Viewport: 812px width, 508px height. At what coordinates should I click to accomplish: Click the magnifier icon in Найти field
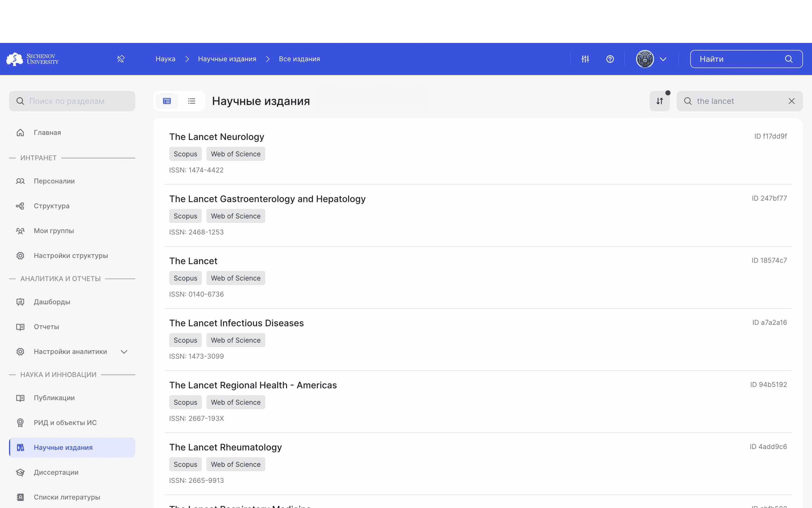(x=789, y=59)
